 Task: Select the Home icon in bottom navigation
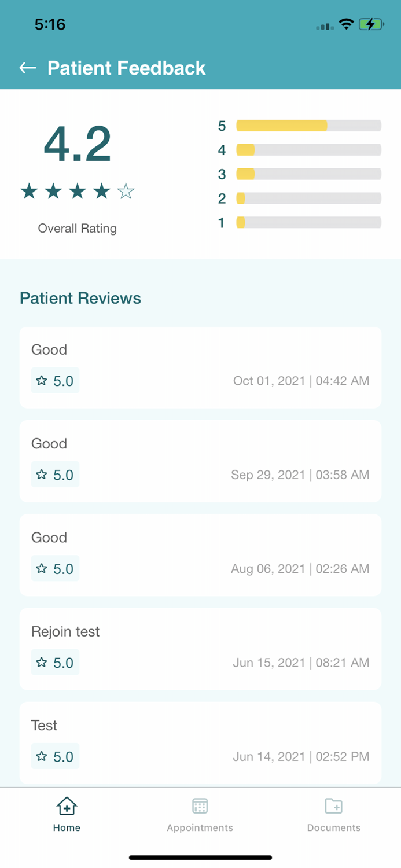(x=66, y=806)
